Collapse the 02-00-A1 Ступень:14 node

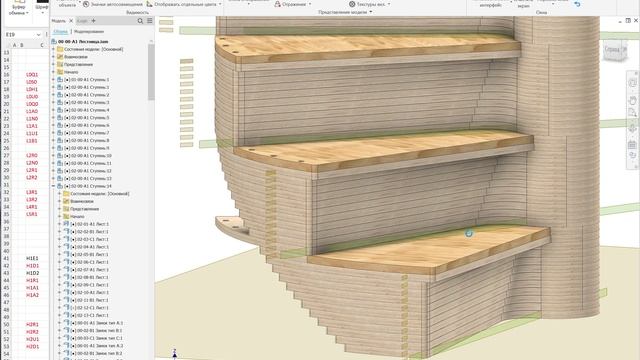tap(53, 186)
